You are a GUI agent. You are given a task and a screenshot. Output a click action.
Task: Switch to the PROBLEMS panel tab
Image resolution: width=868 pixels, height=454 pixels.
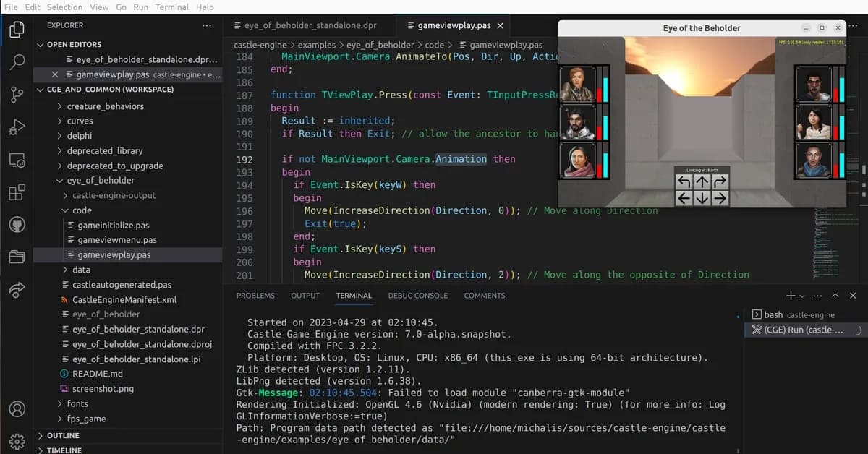pyautogui.click(x=255, y=296)
